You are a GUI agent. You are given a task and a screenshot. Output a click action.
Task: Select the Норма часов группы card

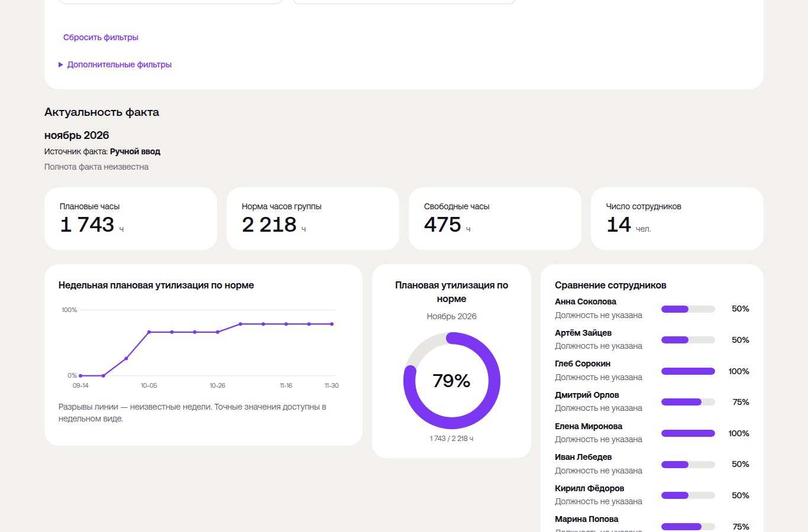click(313, 219)
